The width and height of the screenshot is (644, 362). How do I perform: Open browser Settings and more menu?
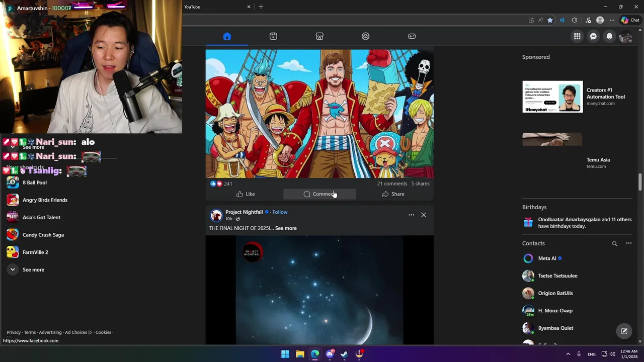612,20
